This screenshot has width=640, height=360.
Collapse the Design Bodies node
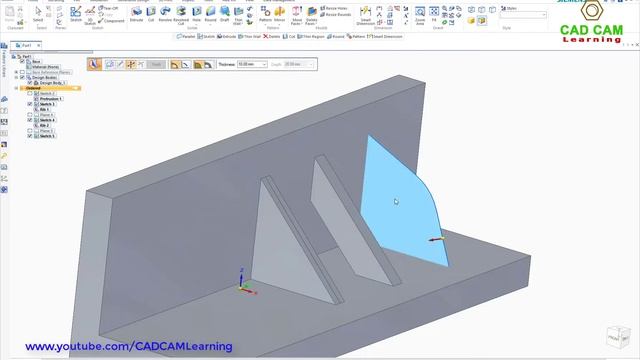point(16,77)
